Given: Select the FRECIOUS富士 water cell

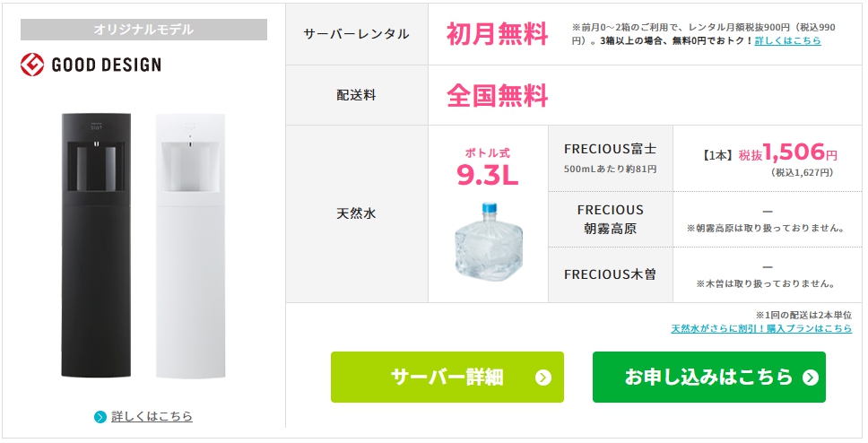Looking at the screenshot, I should 611,159.
